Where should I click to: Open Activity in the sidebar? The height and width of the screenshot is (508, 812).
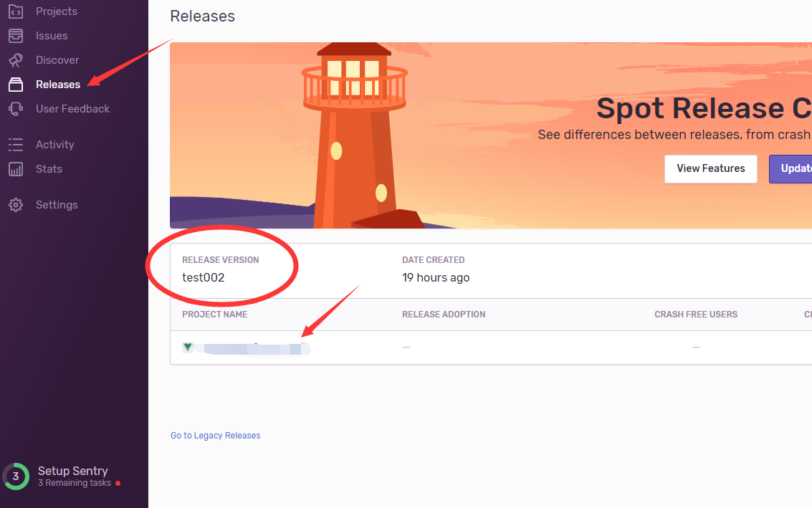(x=55, y=145)
